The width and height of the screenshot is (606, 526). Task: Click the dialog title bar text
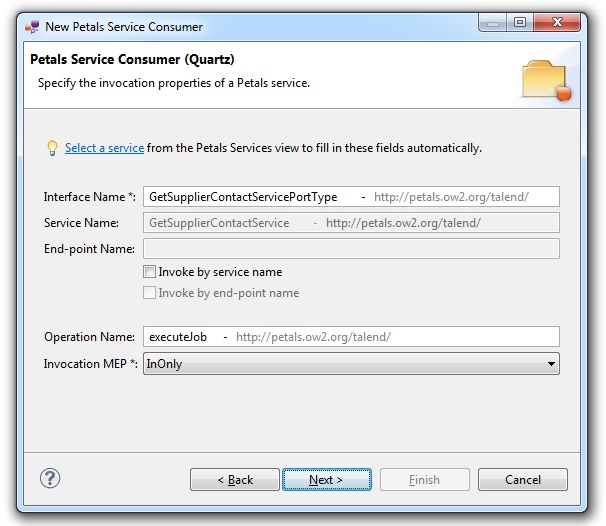pos(124,27)
